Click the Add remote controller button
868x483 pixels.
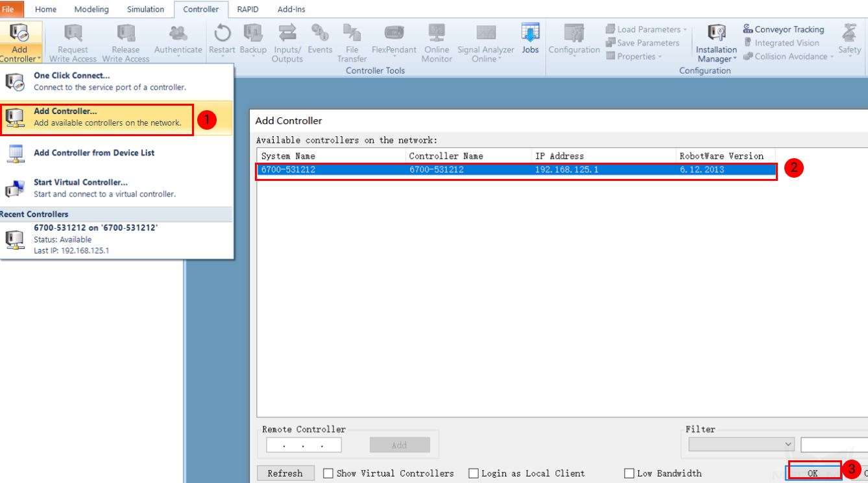tap(400, 445)
